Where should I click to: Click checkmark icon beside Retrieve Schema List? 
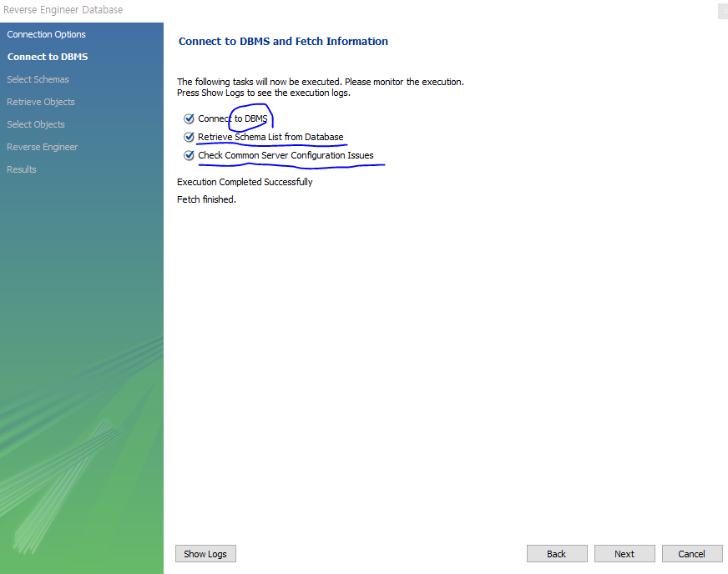189,137
